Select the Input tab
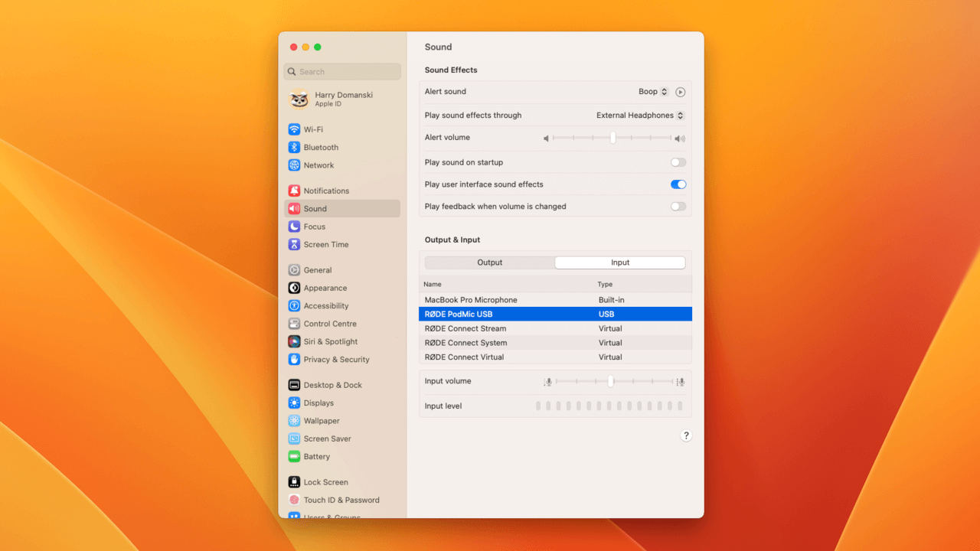This screenshot has width=980, height=551. pos(620,262)
